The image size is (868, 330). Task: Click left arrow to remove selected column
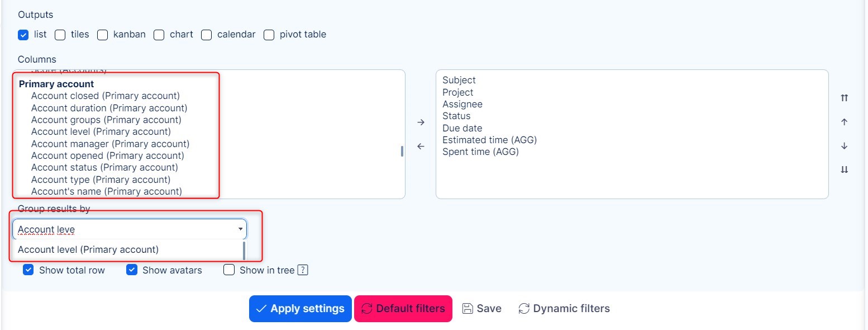421,147
